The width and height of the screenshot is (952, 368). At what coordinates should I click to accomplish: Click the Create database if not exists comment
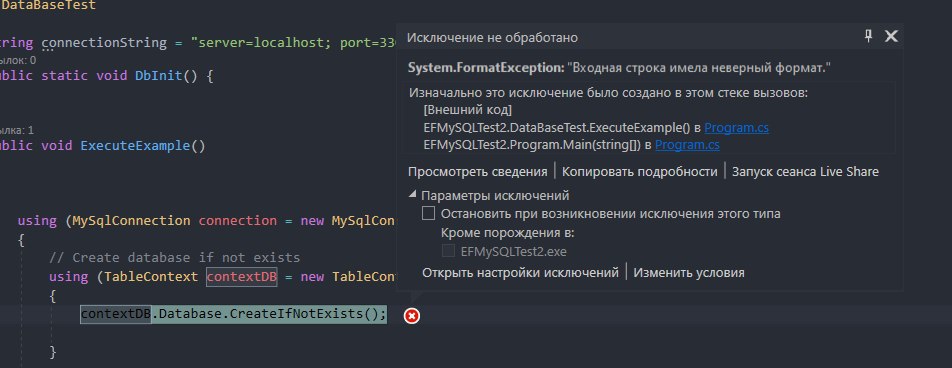(x=174, y=257)
